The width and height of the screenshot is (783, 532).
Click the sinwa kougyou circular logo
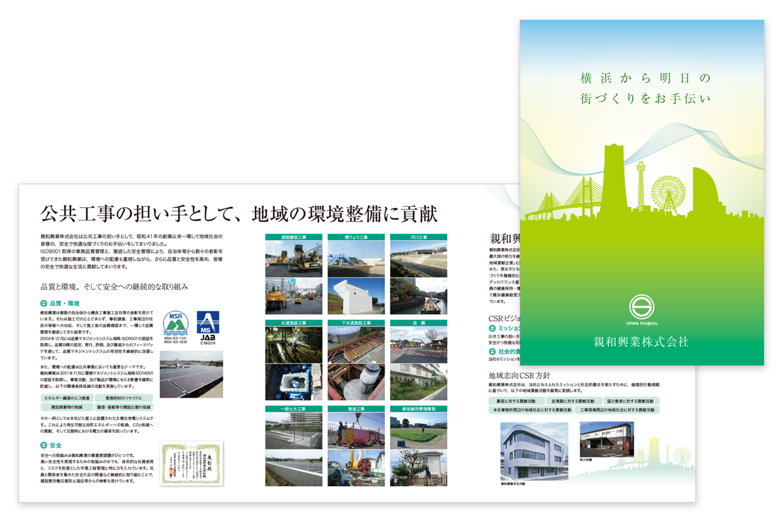click(641, 307)
